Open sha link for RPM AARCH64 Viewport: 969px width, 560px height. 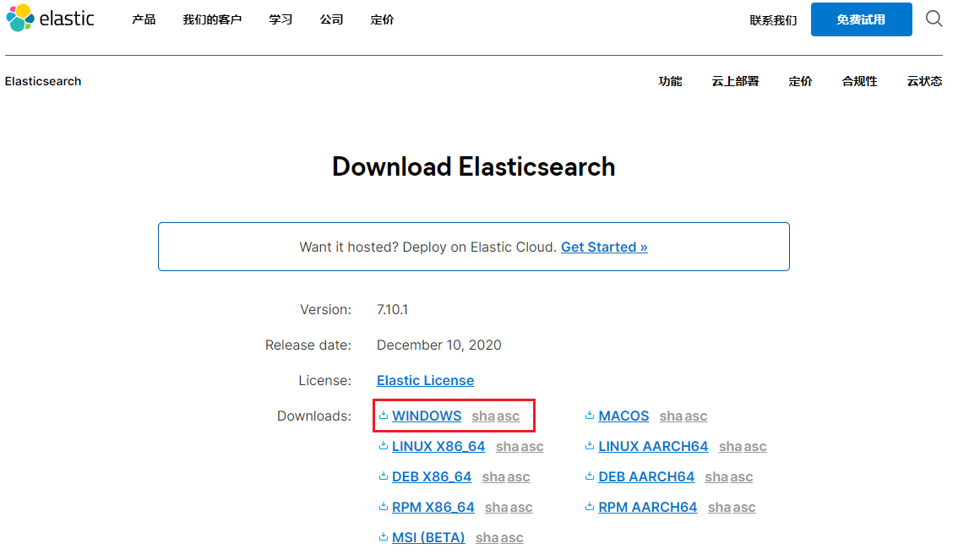click(719, 508)
